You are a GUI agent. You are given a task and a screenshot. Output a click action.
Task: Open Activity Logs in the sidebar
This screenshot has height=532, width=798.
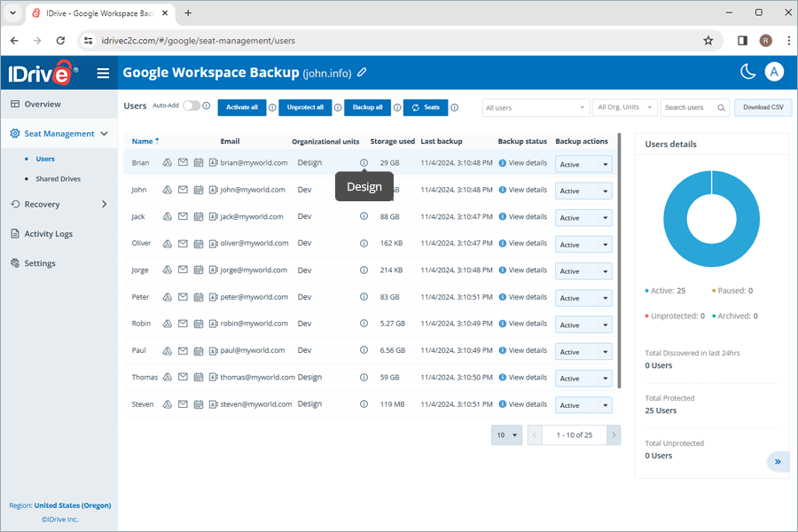[x=49, y=234]
